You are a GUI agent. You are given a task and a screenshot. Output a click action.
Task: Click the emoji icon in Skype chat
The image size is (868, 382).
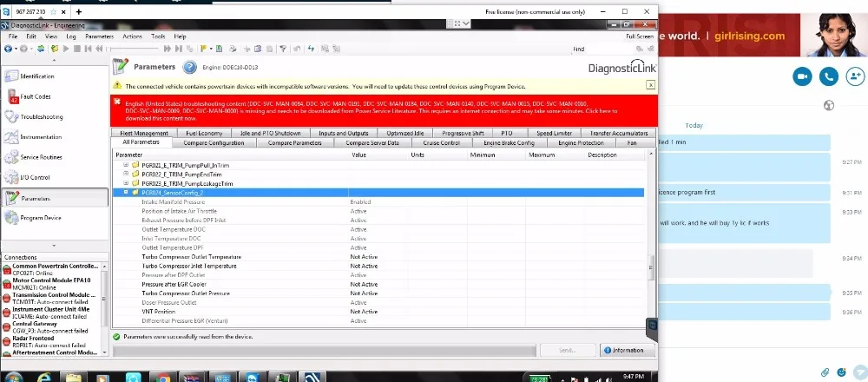pyautogui.click(x=842, y=372)
